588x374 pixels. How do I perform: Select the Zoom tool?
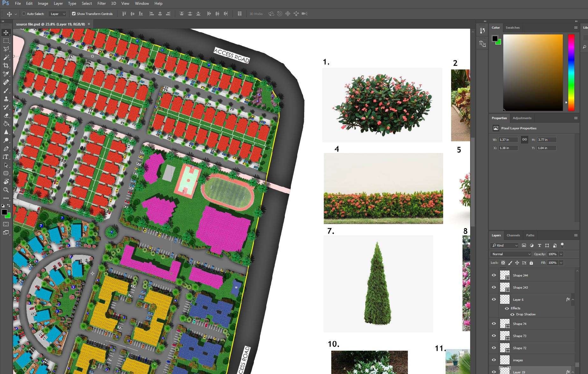[x=6, y=190]
